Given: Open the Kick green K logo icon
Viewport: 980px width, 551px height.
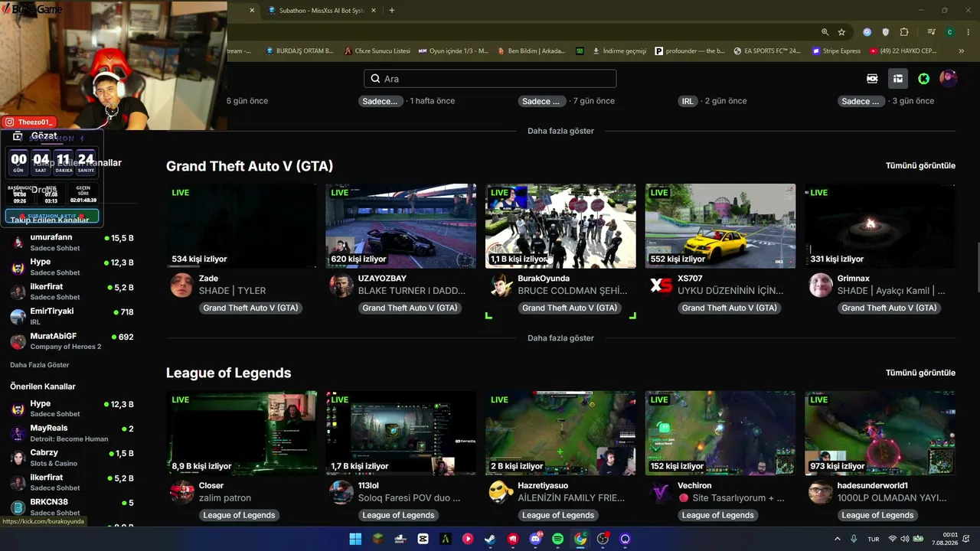Looking at the screenshot, I should pyautogui.click(x=924, y=79).
